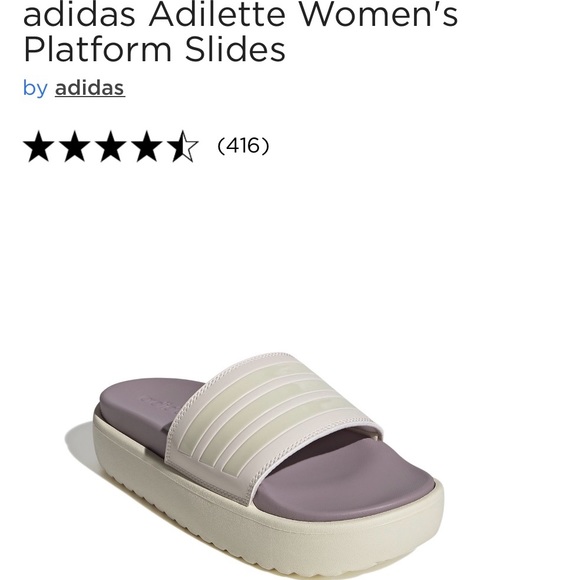Click the first filled rating star
Viewport: 580px width, 580px height.
pyautogui.click(x=38, y=146)
